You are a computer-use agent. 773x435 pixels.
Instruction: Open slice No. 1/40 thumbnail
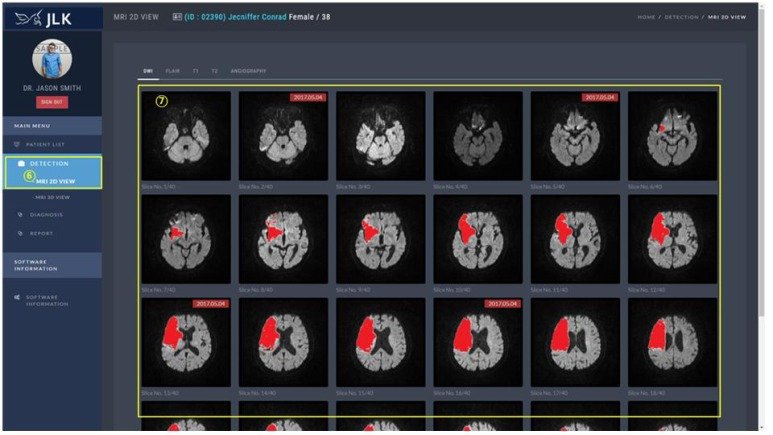click(x=186, y=136)
